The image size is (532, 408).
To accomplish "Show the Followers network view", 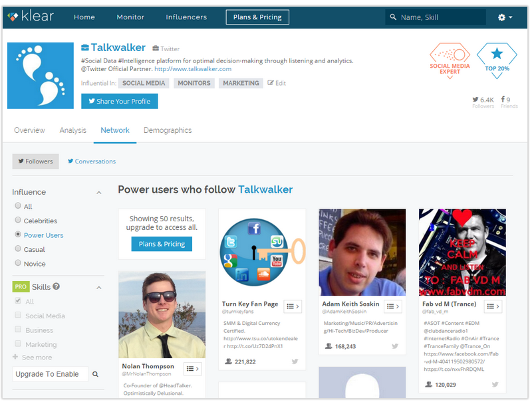I will coord(36,161).
